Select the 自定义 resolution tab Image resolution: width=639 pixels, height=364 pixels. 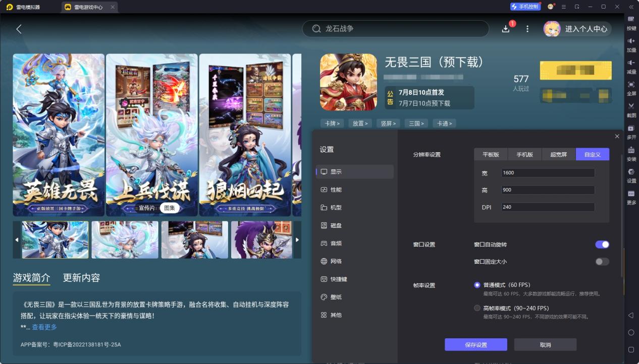pos(593,154)
